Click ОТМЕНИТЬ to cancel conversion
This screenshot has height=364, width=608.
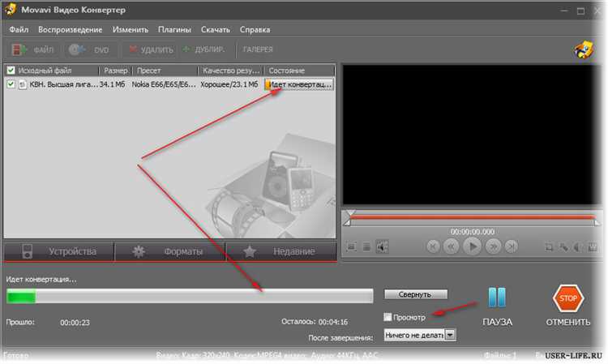[568, 322]
